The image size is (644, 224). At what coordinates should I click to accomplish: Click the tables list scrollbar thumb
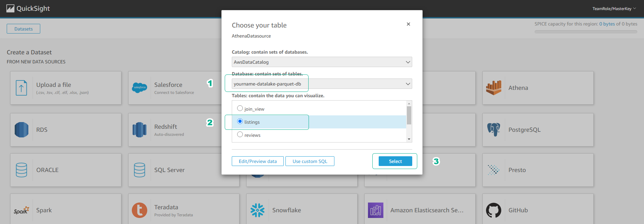409,115
